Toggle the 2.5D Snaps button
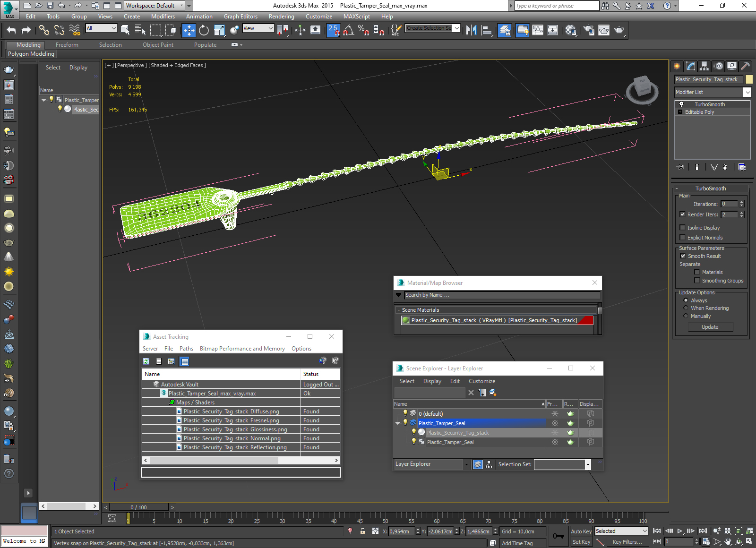Image resolution: width=756 pixels, height=548 pixels. click(333, 30)
